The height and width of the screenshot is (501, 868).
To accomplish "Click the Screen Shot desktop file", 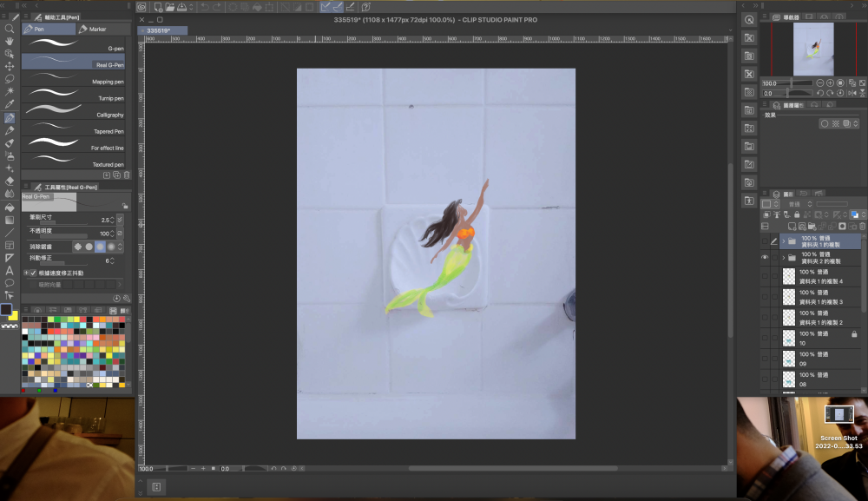I will click(x=838, y=427).
